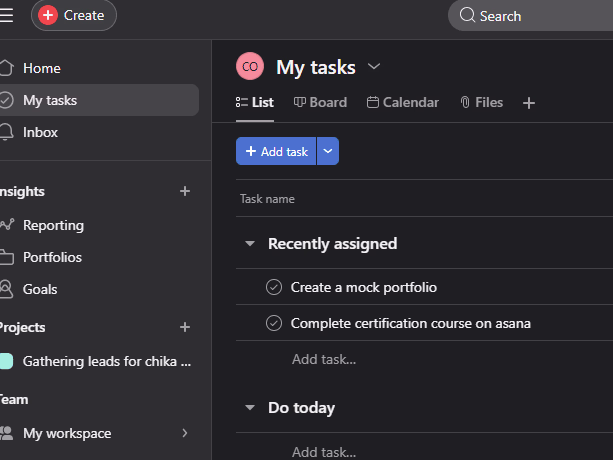Add a new project with the plus icon
The image size is (613, 460).
click(184, 327)
